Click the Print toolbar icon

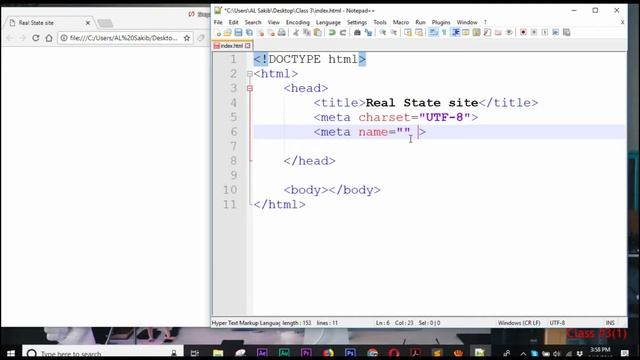pyautogui.click(x=282, y=33)
